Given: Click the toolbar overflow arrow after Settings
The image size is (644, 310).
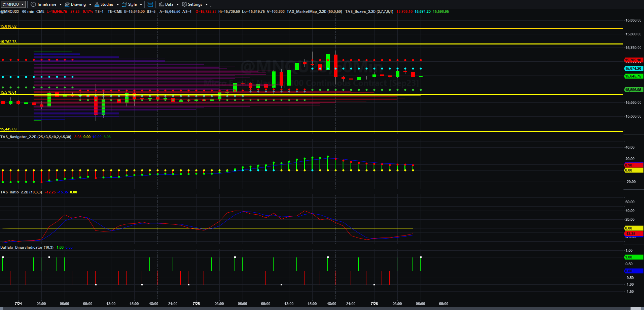Looking at the screenshot, I should pos(211,5).
